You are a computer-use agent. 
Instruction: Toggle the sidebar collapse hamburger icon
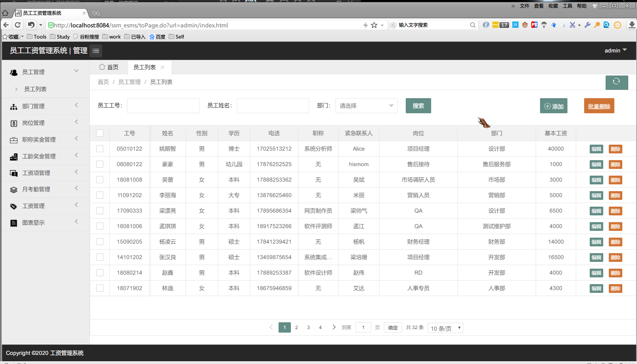(x=96, y=51)
